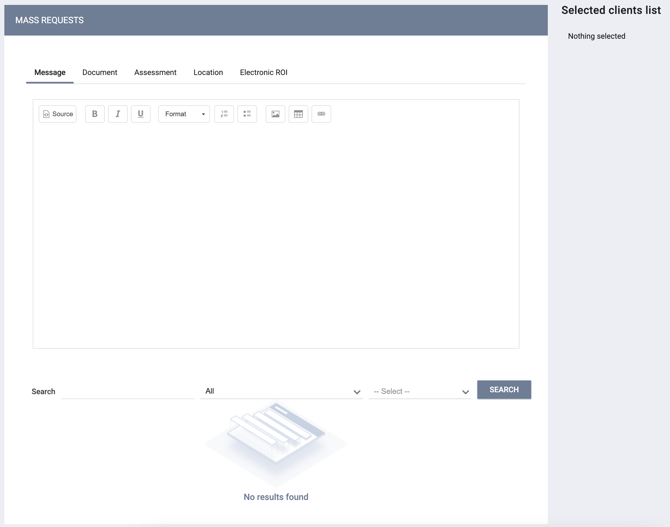Screen dimensions: 670x527
Task: Toggle Source view in editor toolbar
Action: coord(58,114)
